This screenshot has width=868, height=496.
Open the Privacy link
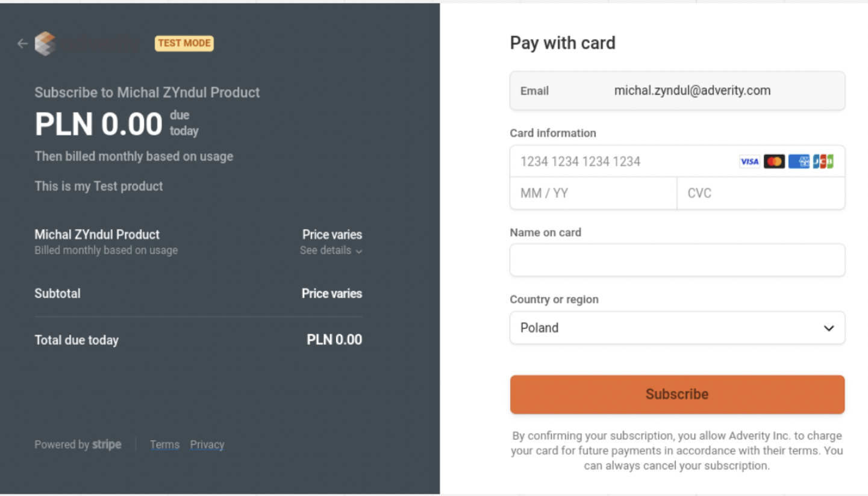tap(207, 445)
